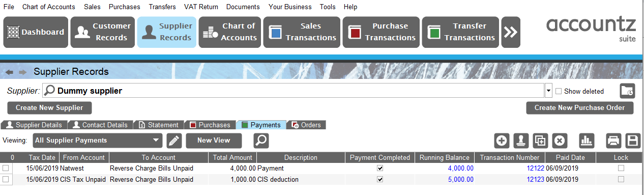
Task: Click the Create New Supplier button
Action: [49, 108]
